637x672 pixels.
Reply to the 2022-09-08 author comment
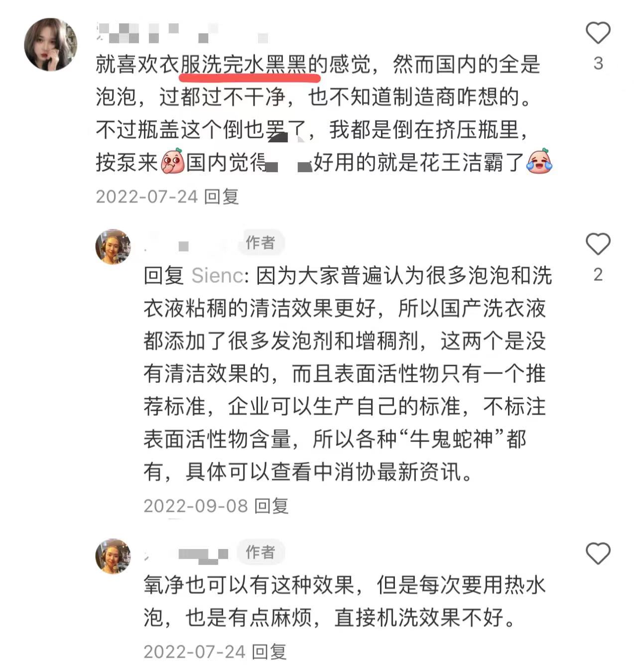tap(271, 506)
